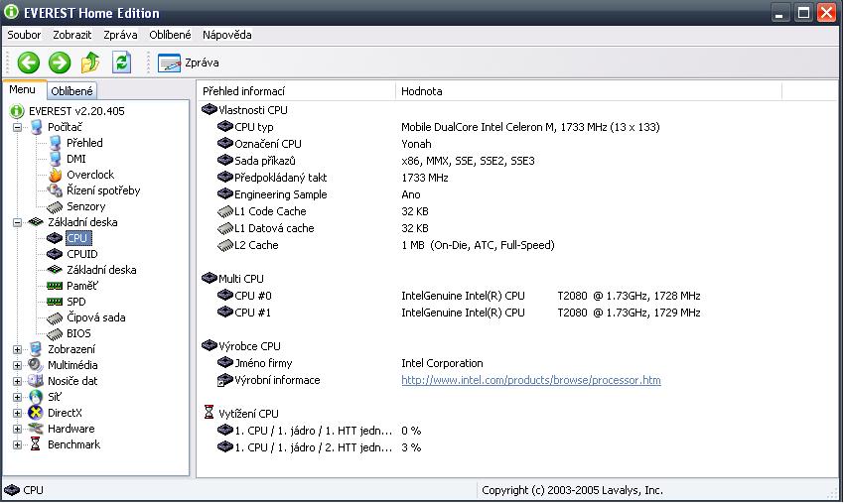Click the Vytížení CPU hourglass icon

click(209, 413)
